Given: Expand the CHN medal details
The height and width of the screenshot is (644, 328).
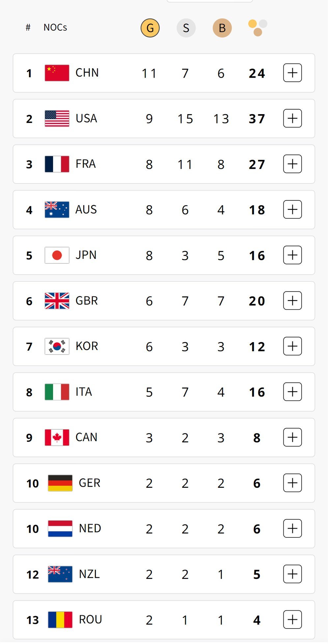Looking at the screenshot, I should (x=292, y=73).
